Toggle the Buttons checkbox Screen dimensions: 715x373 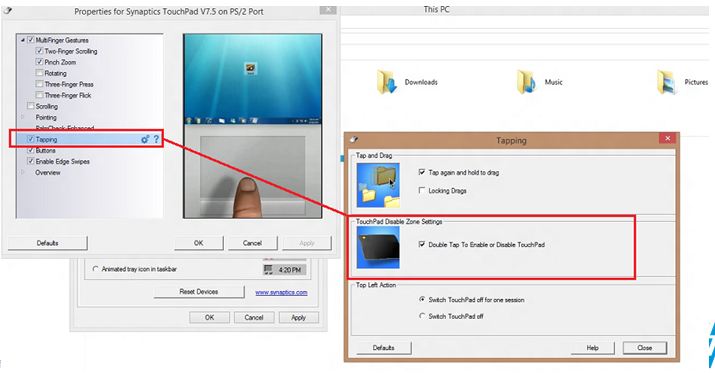pyautogui.click(x=31, y=150)
